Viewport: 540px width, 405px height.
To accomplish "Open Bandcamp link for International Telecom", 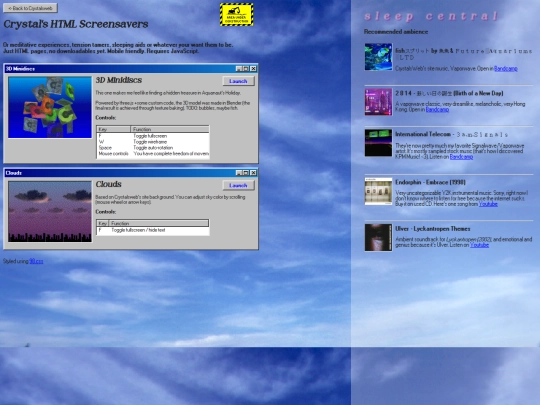I will point(461,157).
